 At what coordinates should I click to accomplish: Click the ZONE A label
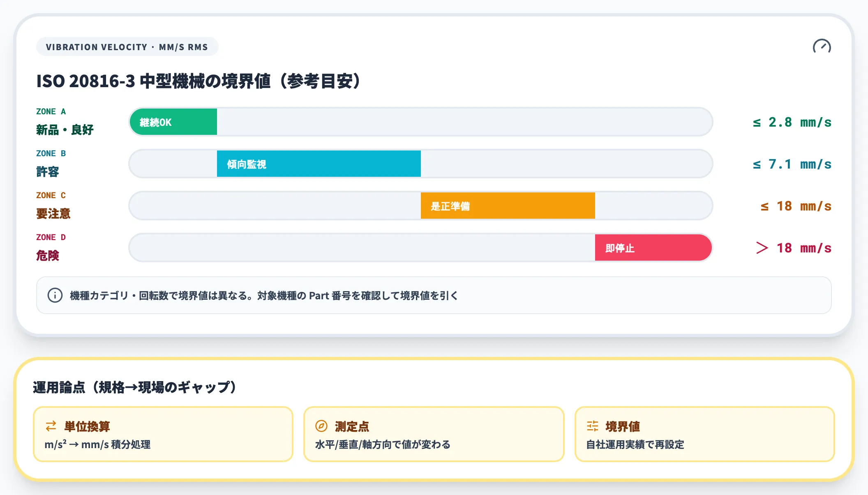(x=51, y=111)
